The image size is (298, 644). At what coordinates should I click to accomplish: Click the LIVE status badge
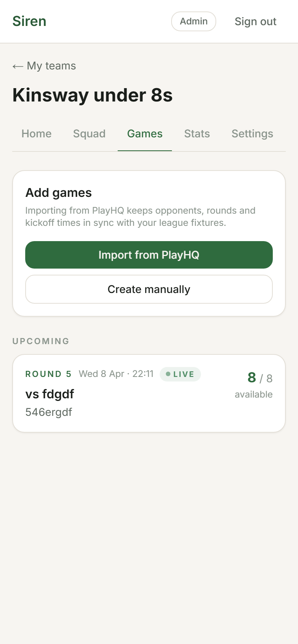point(180,374)
